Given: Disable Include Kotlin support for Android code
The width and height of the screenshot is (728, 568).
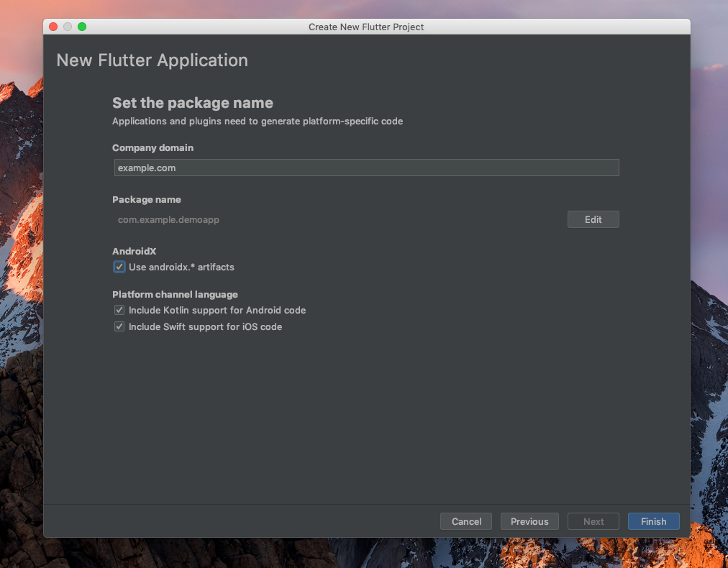Looking at the screenshot, I should 119,310.
